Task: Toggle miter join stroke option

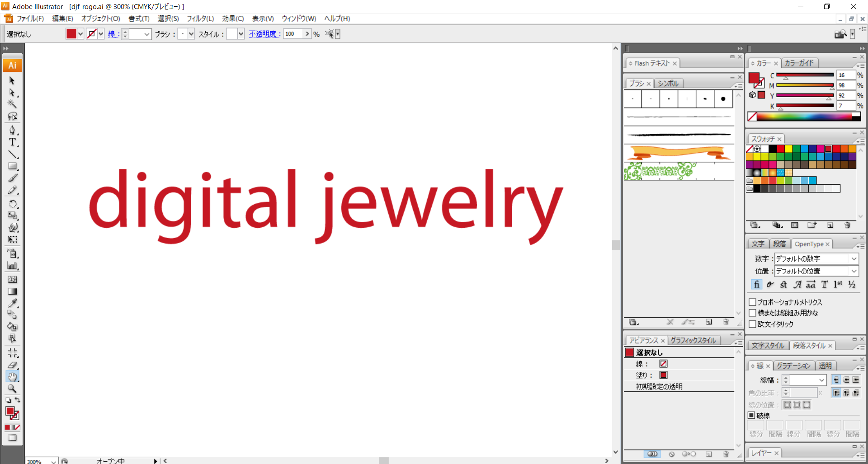Action: 835,393
